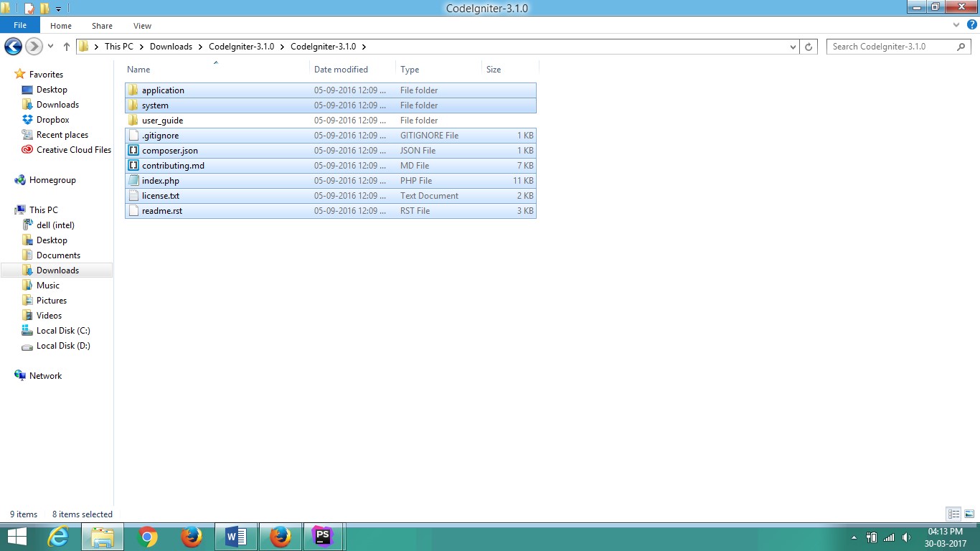Click New folder icon in quick access toolbar

(44, 9)
